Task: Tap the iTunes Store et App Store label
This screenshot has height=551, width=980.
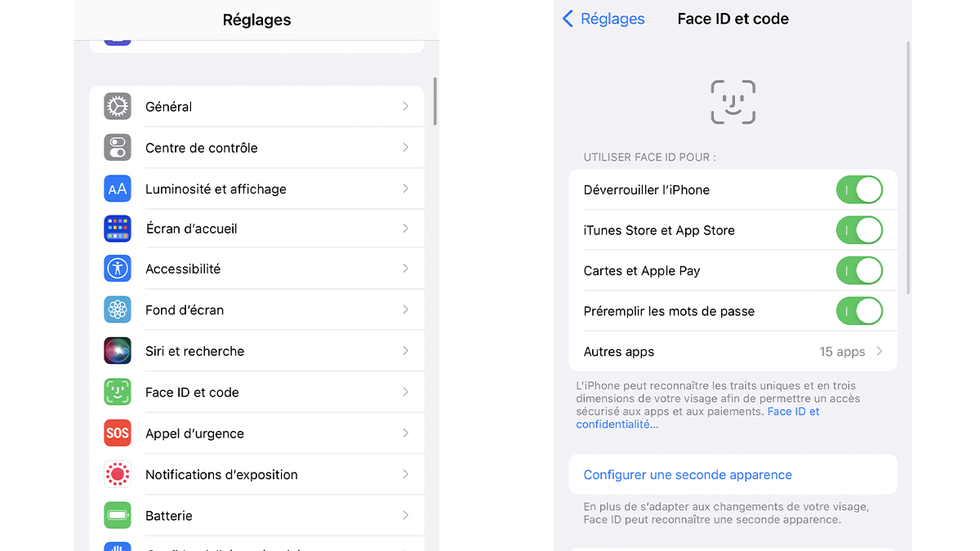Action: click(x=659, y=230)
